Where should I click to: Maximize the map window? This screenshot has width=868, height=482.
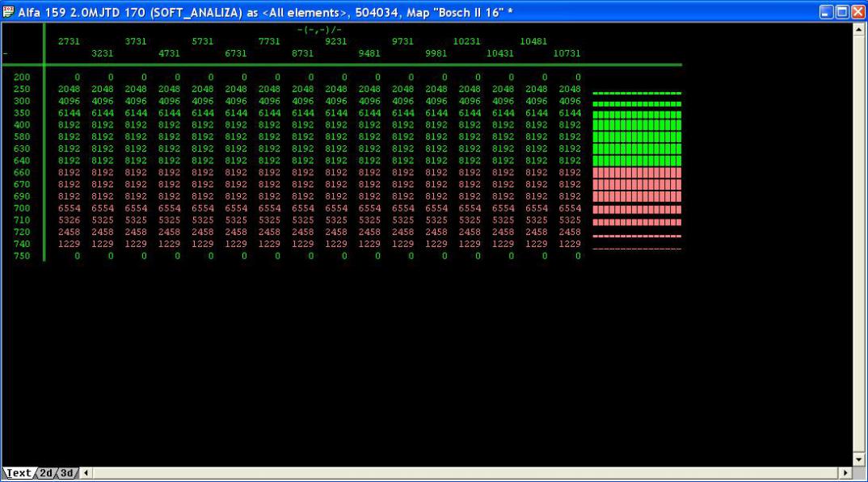click(842, 12)
